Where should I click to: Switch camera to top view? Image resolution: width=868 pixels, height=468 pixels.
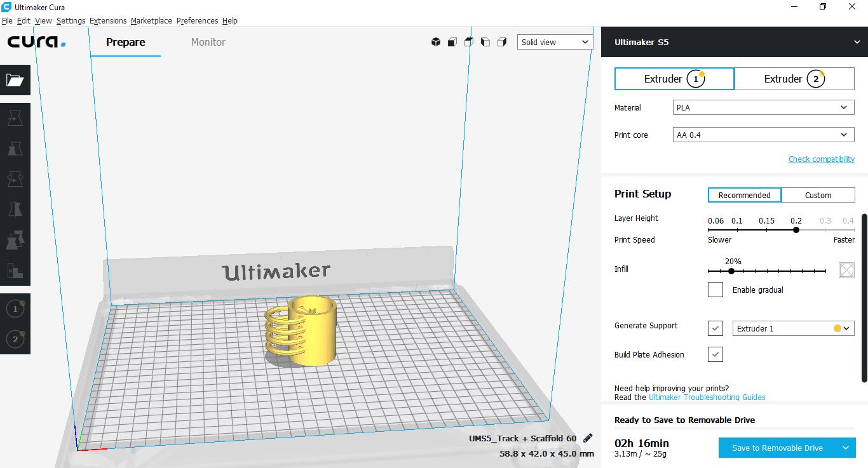click(x=469, y=42)
